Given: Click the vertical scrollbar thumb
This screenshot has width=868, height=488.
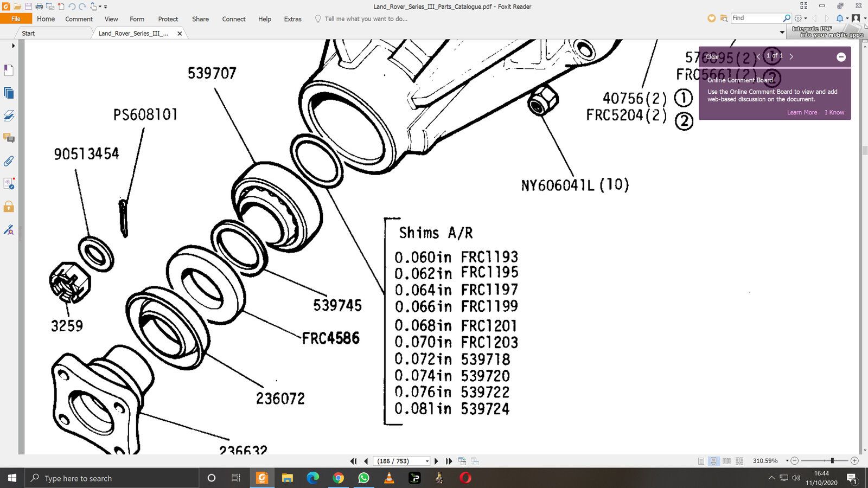Looking at the screenshot, I should point(864,150).
